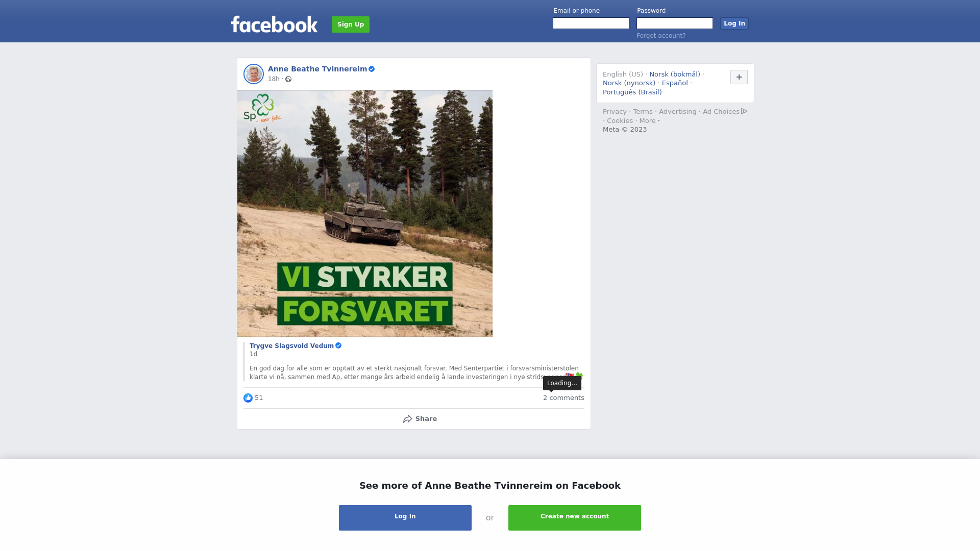Switch language to Español
The image size is (980, 551).
pos(675,83)
